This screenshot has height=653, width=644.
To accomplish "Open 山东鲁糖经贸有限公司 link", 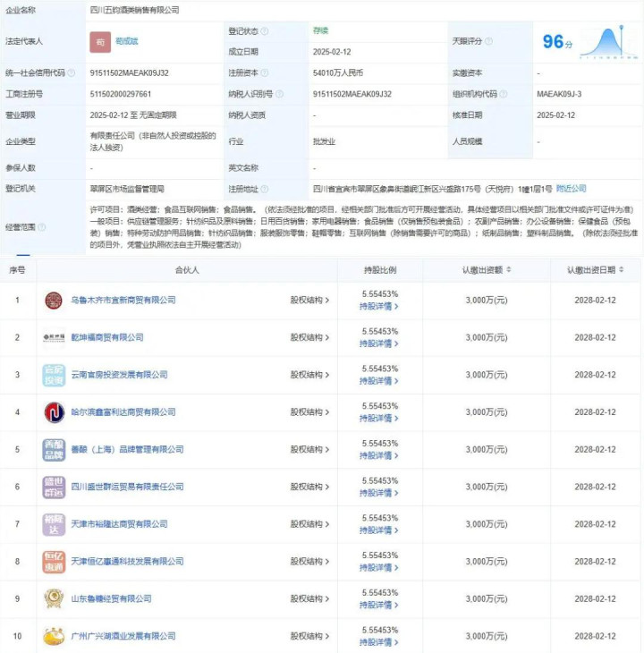I will [111, 598].
